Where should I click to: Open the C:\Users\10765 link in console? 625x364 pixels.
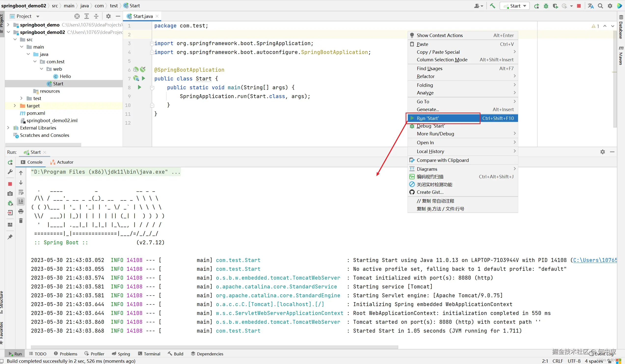pos(595,260)
